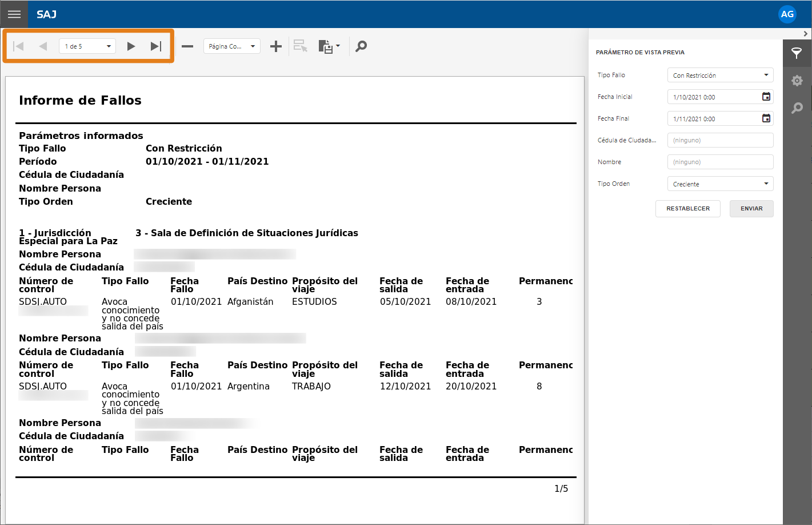
Task: Zoom in with the plus icon
Action: (276, 46)
